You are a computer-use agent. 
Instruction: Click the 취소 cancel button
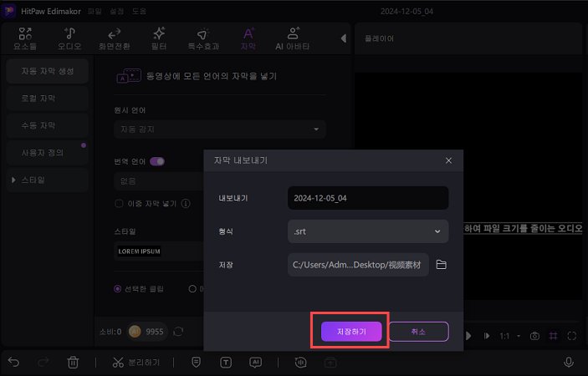pos(418,332)
